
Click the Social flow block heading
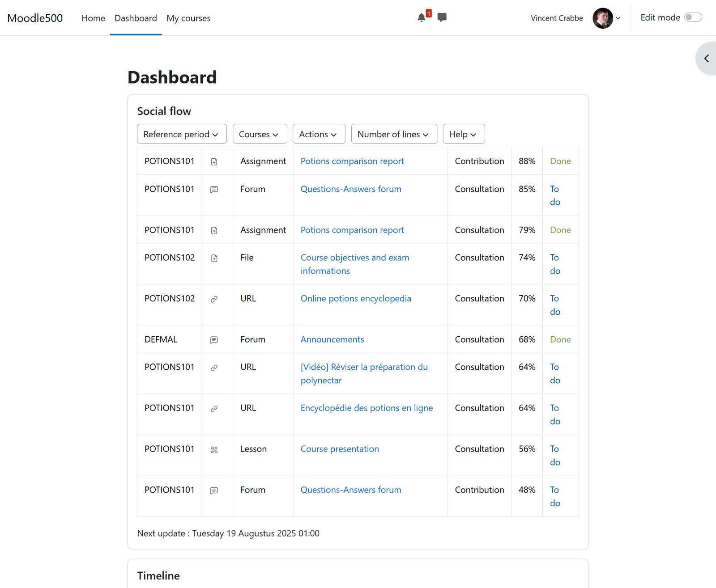pyautogui.click(x=164, y=111)
